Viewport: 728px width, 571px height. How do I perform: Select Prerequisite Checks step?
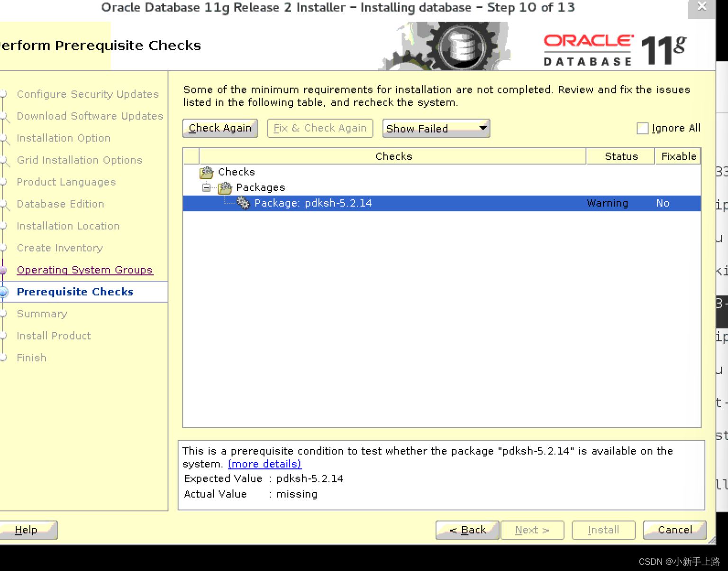(75, 292)
